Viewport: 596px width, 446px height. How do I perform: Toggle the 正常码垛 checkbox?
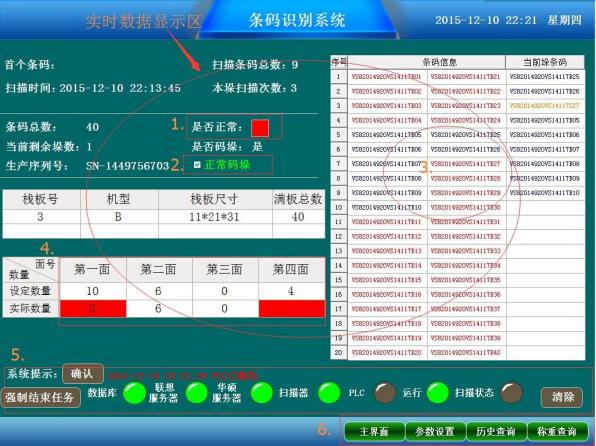pos(197,165)
